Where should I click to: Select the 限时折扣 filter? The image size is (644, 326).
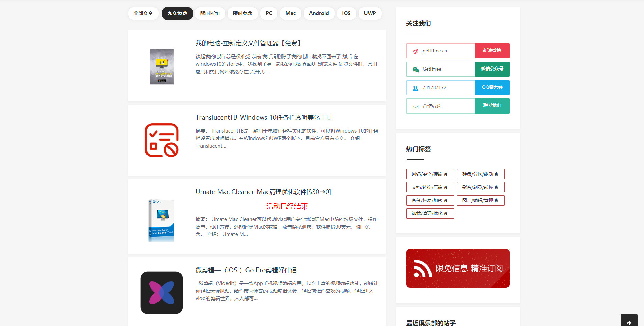[210, 13]
